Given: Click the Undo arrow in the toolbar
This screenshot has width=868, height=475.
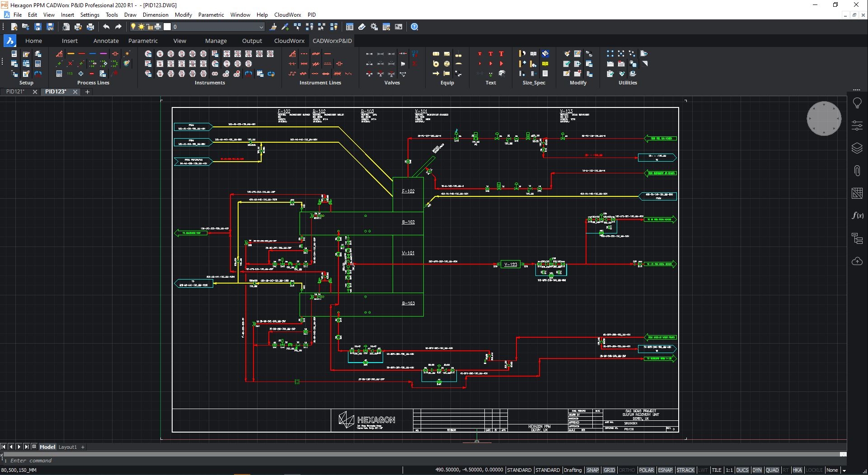Looking at the screenshot, I should click(106, 27).
